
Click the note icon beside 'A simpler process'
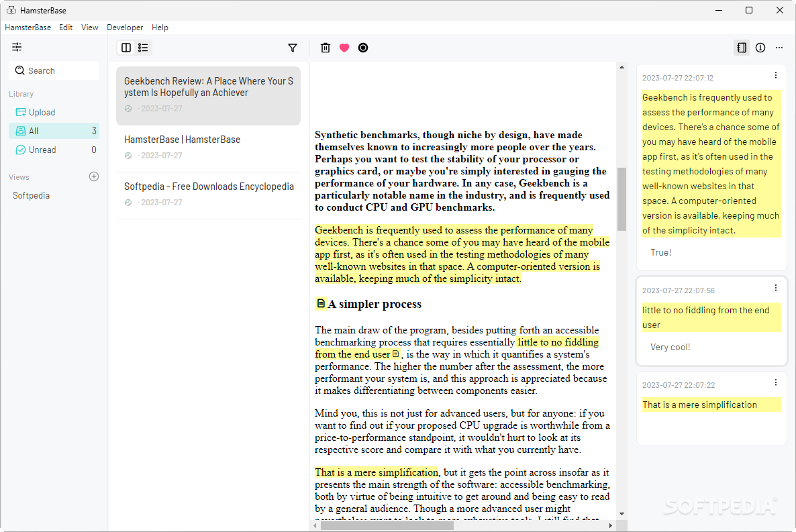click(x=321, y=303)
